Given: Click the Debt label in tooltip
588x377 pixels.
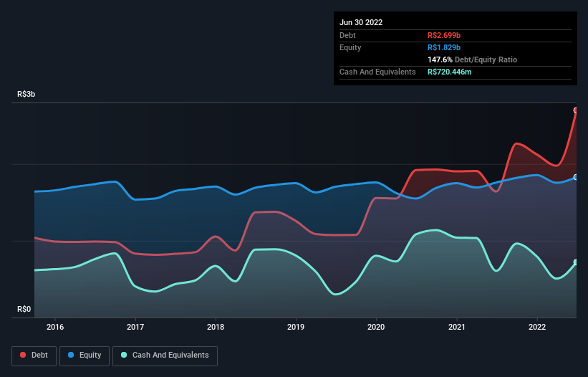Looking at the screenshot, I should pyautogui.click(x=347, y=35).
